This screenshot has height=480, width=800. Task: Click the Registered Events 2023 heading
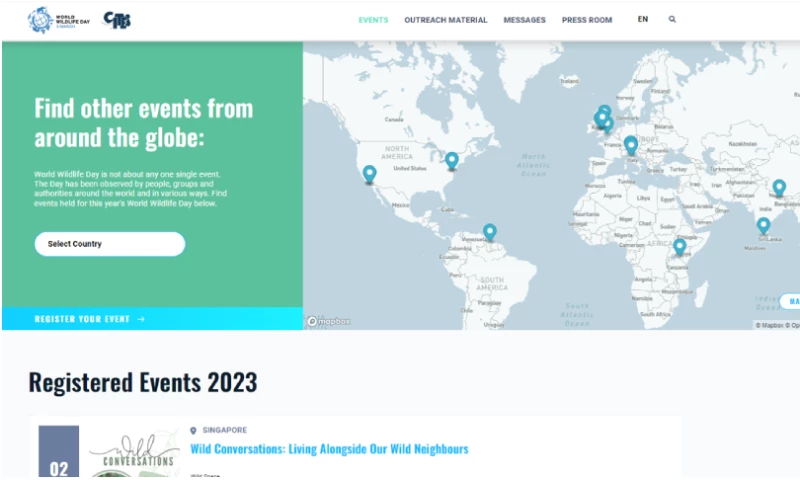[143, 382]
